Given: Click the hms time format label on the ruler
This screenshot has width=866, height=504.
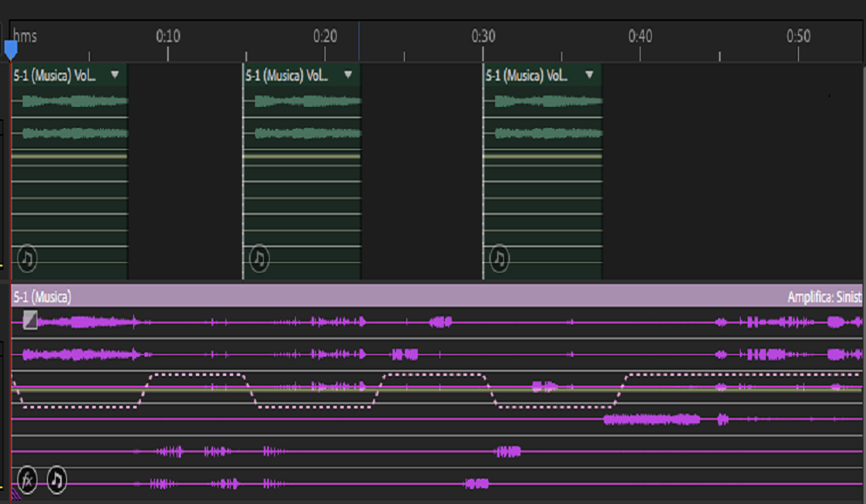Looking at the screenshot, I should pos(25,37).
